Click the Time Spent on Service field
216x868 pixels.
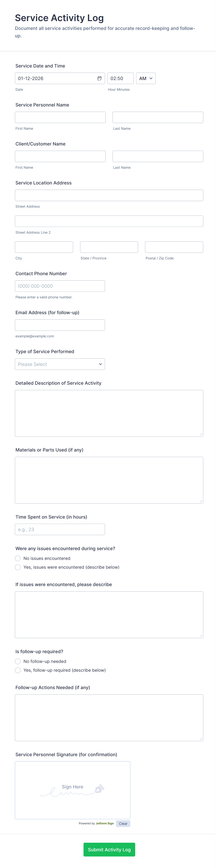pyautogui.click(x=60, y=529)
